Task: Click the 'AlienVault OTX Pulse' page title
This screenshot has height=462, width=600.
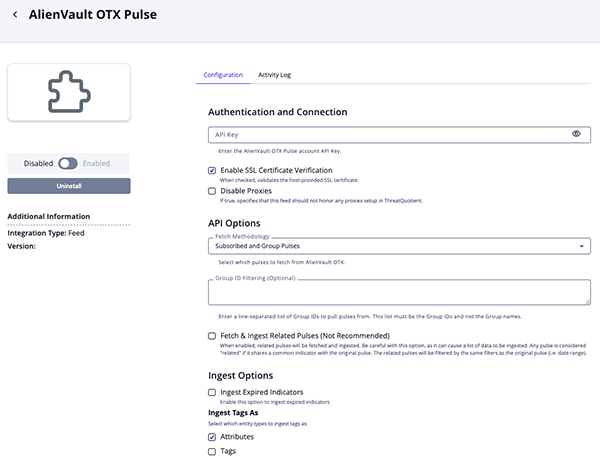Action: coord(93,15)
